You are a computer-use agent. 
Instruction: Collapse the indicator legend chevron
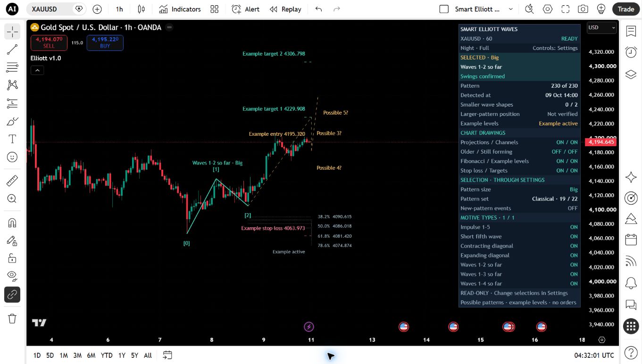coord(37,70)
